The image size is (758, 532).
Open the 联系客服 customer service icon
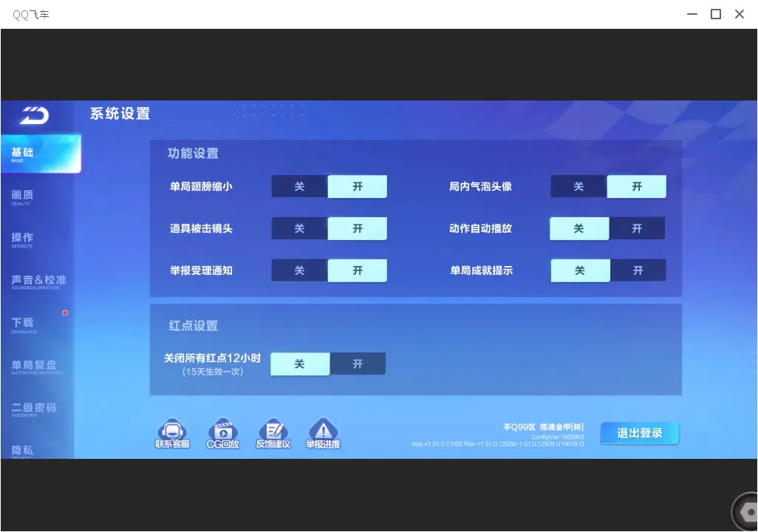point(172,433)
